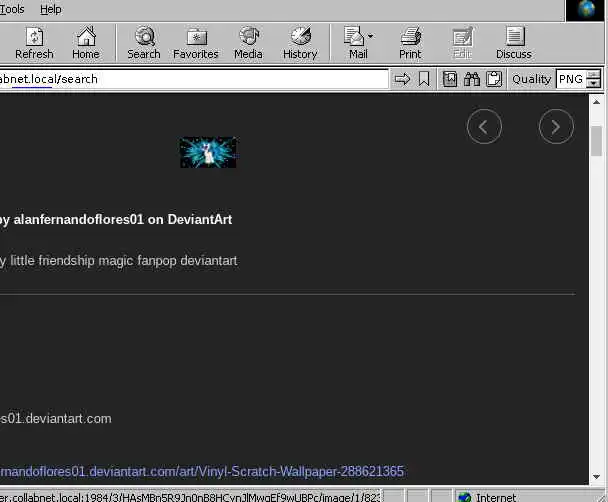608x502 pixels.
Task: Click the address bar URL field
Action: tap(193, 79)
